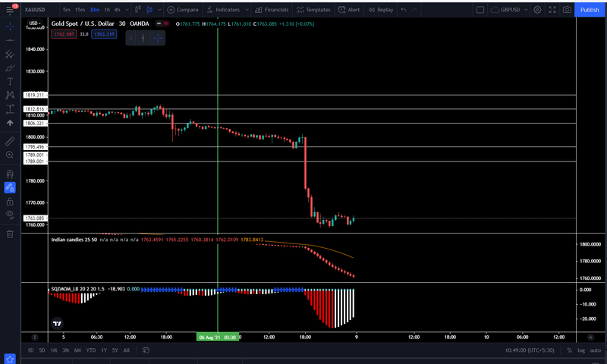Screen dimensions: 607x364
Task: Select the 1795.496 horizontal line label
Action: click(x=35, y=146)
